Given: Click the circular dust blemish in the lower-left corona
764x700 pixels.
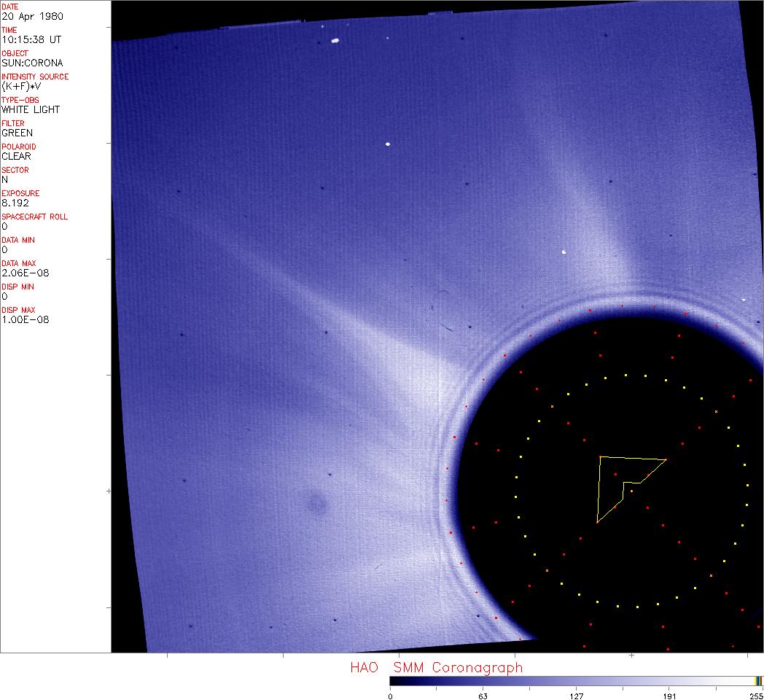Looking at the screenshot, I should pyautogui.click(x=316, y=503).
